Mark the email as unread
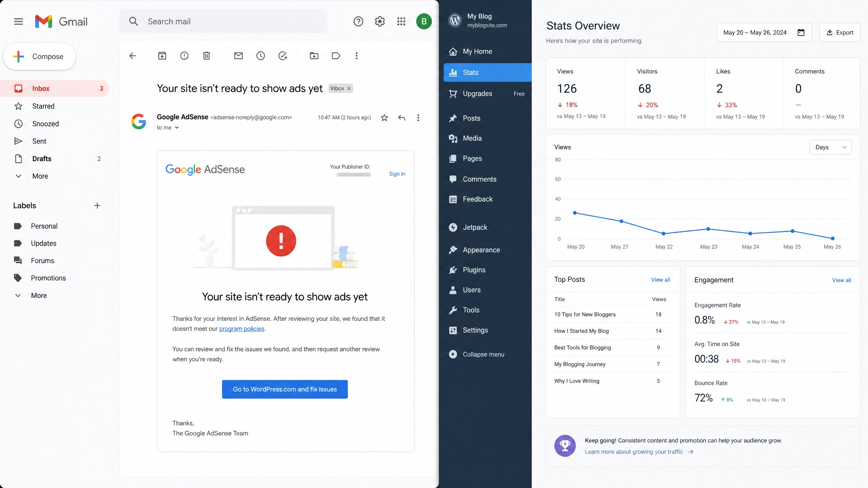This screenshot has height=488, width=868. (x=238, y=56)
